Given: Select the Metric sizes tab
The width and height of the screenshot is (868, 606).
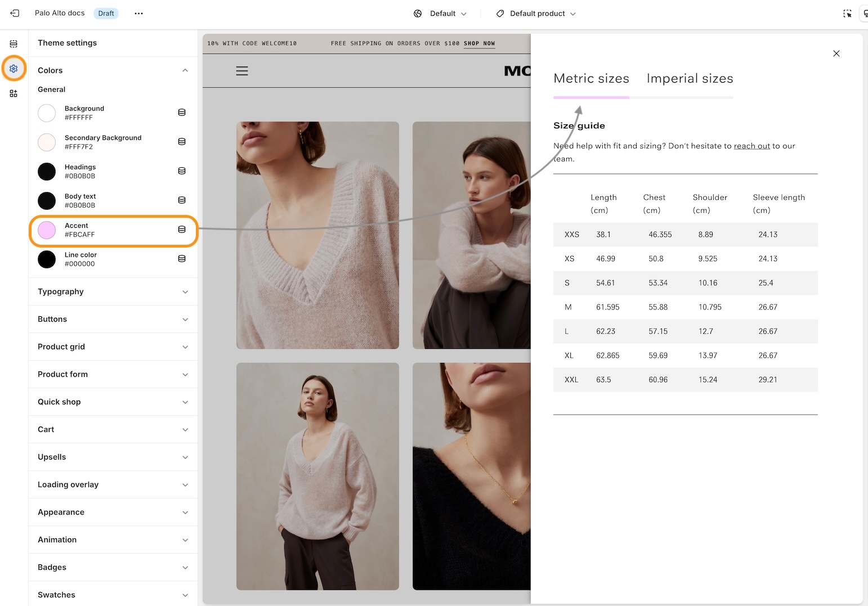Looking at the screenshot, I should click(591, 79).
